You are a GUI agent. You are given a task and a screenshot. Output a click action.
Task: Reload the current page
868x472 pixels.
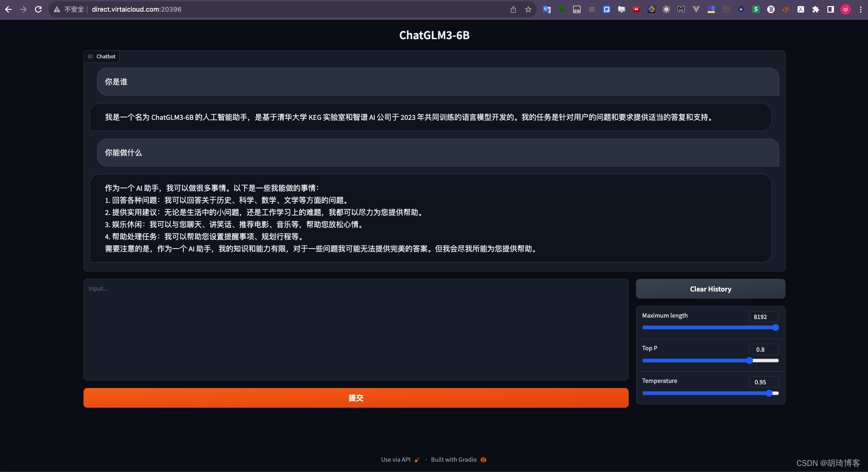(38, 9)
